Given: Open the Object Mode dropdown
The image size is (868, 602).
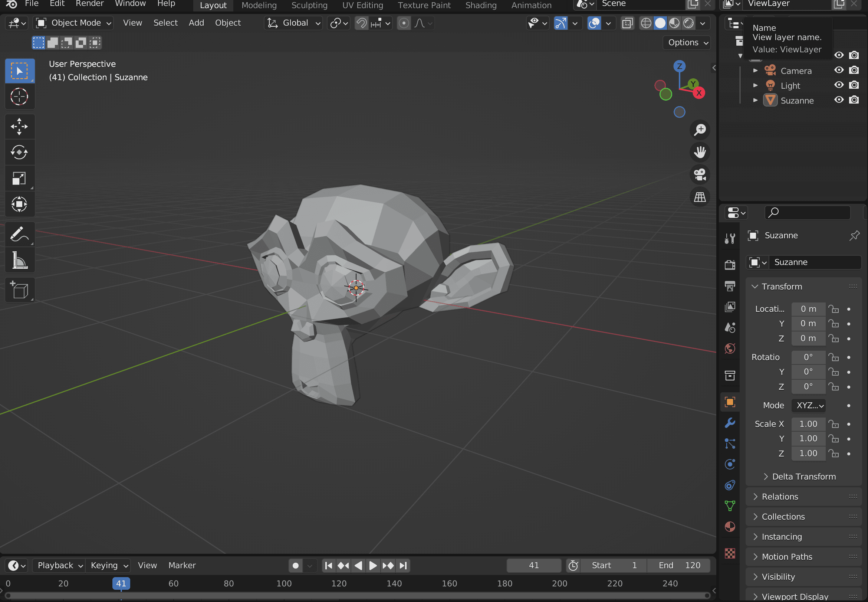Looking at the screenshot, I should pos(73,23).
